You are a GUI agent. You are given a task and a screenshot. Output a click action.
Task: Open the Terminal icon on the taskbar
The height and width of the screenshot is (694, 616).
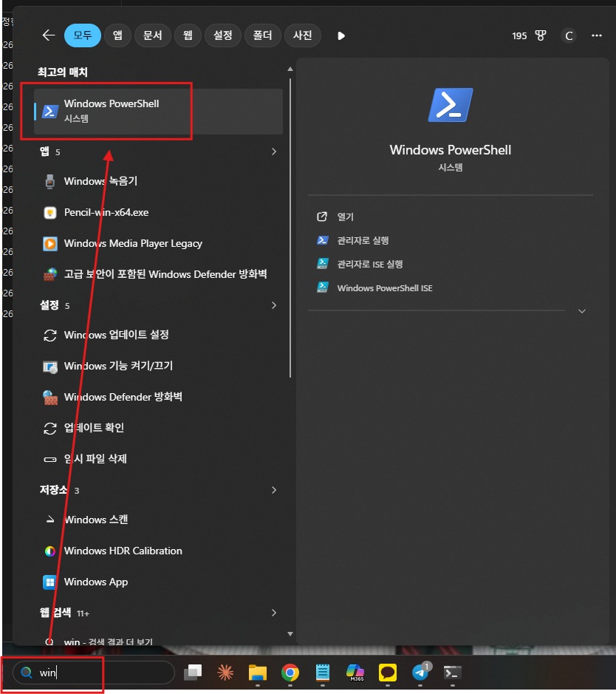tap(452, 673)
